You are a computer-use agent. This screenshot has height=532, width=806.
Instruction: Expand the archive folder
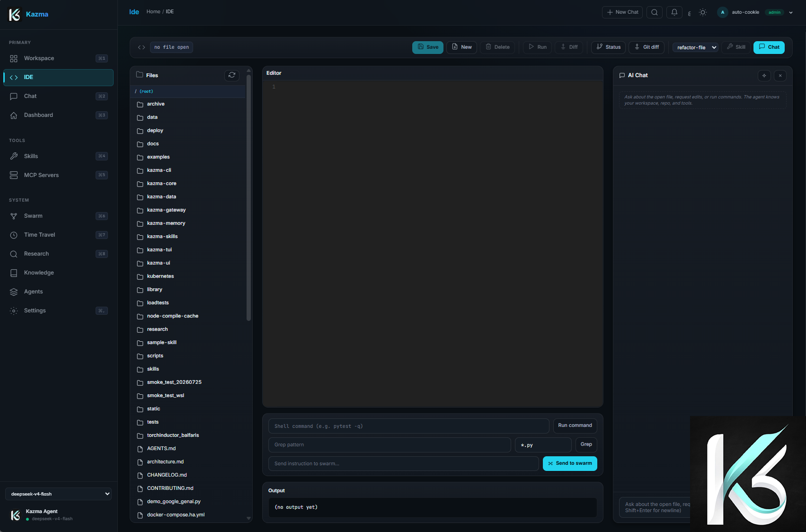(x=188, y=104)
